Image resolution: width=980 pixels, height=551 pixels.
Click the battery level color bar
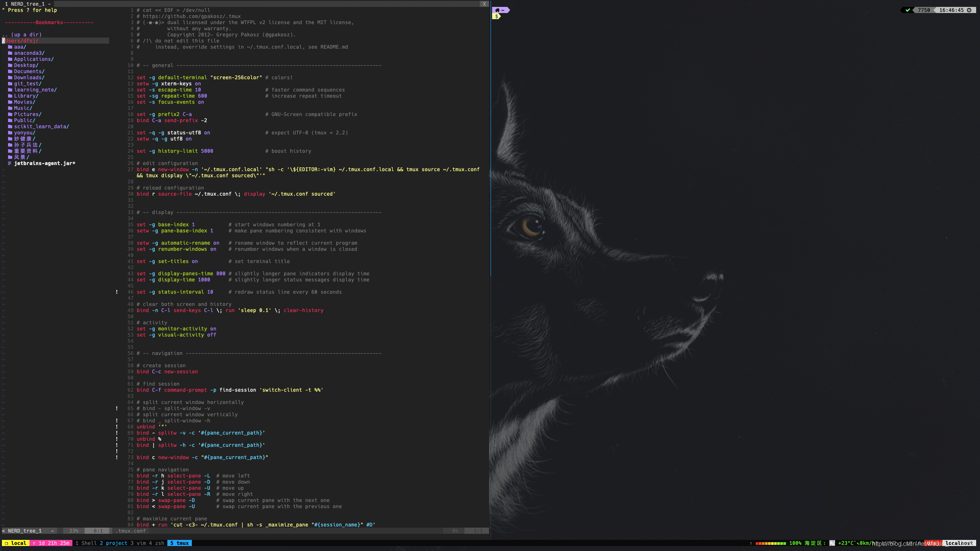(x=771, y=543)
